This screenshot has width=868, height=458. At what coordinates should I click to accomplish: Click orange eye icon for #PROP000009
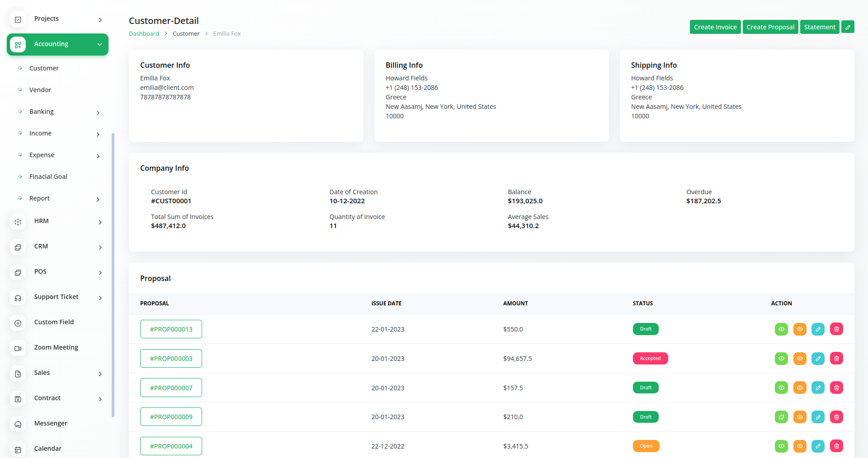tap(800, 417)
